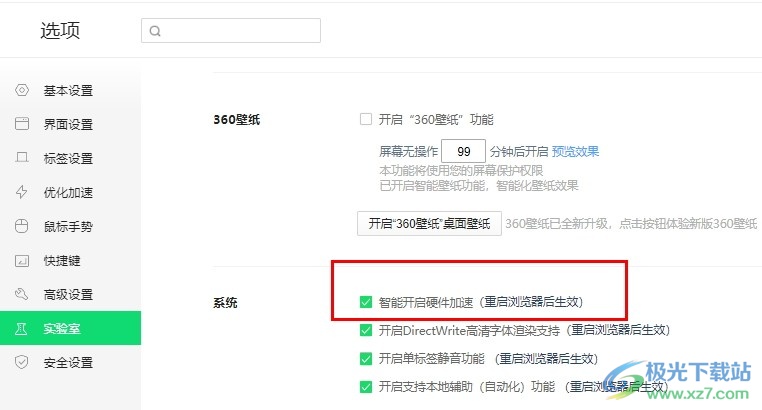Select 高级设置 in sidebar

coord(70,294)
